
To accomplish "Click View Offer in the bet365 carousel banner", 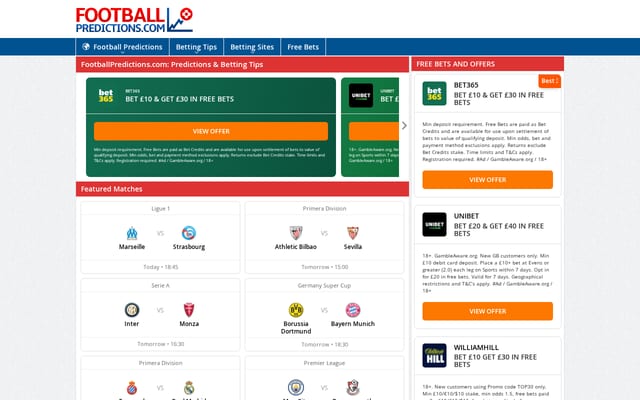I will click(x=211, y=131).
